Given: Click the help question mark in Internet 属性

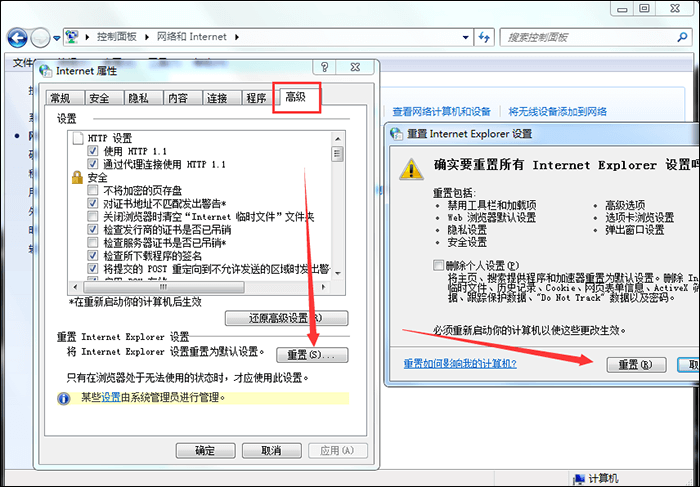Looking at the screenshot, I should pyautogui.click(x=325, y=67).
